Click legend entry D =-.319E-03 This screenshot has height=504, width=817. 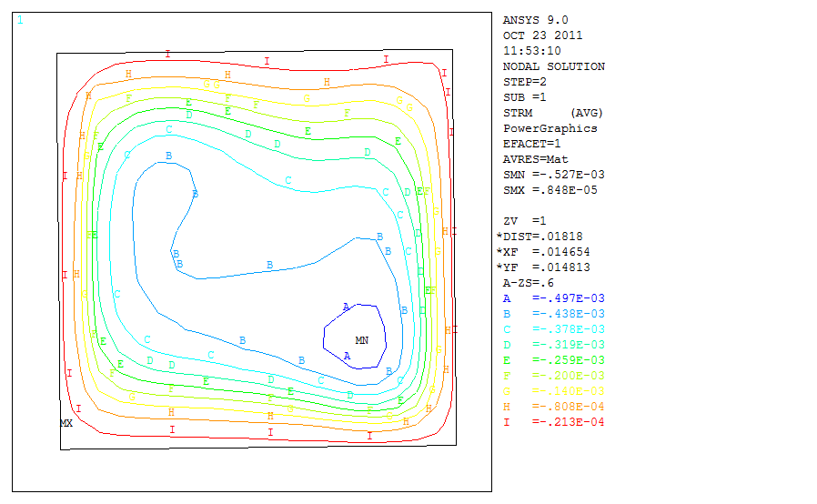click(x=553, y=345)
